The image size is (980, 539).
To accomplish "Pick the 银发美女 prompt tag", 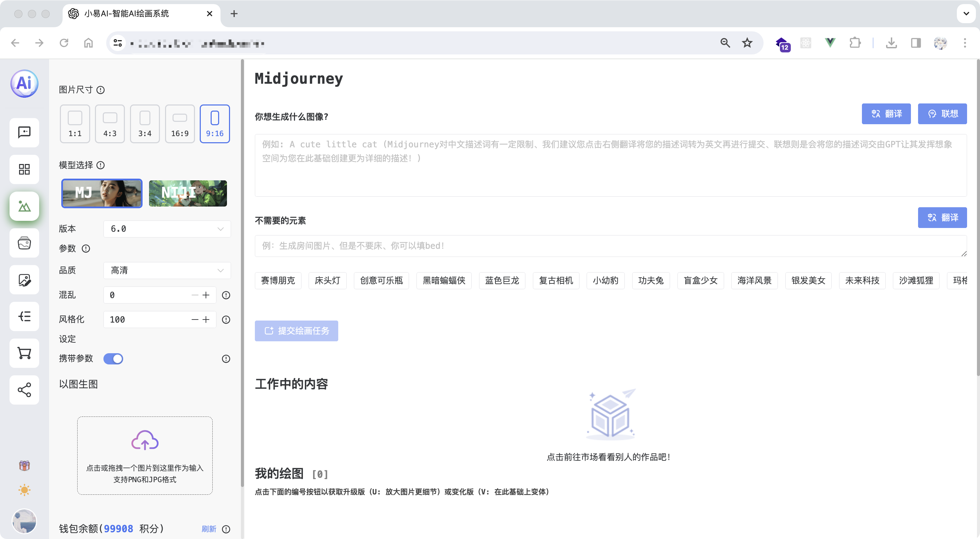I will click(808, 281).
